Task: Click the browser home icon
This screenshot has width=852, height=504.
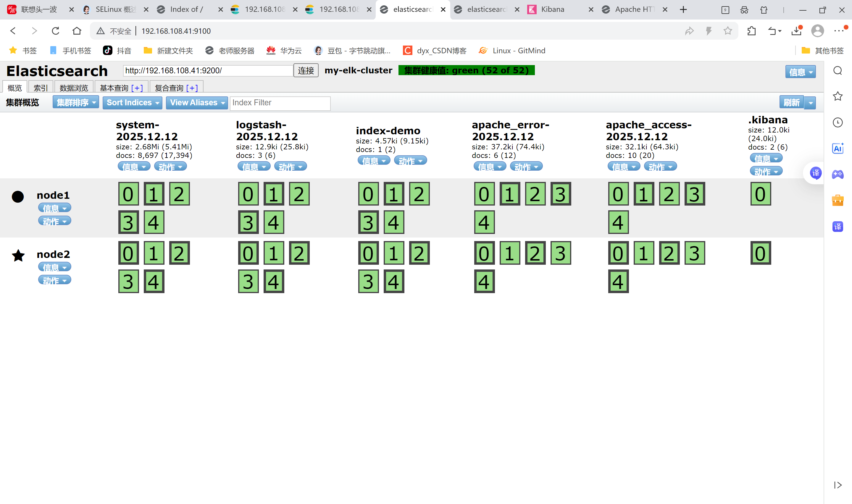Action: [x=77, y=31]
